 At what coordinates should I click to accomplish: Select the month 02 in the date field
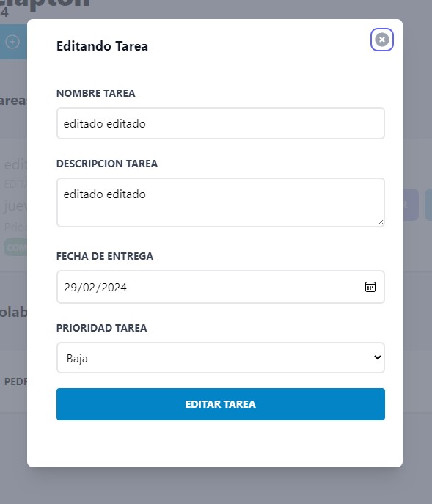click(x=89, y=287)
